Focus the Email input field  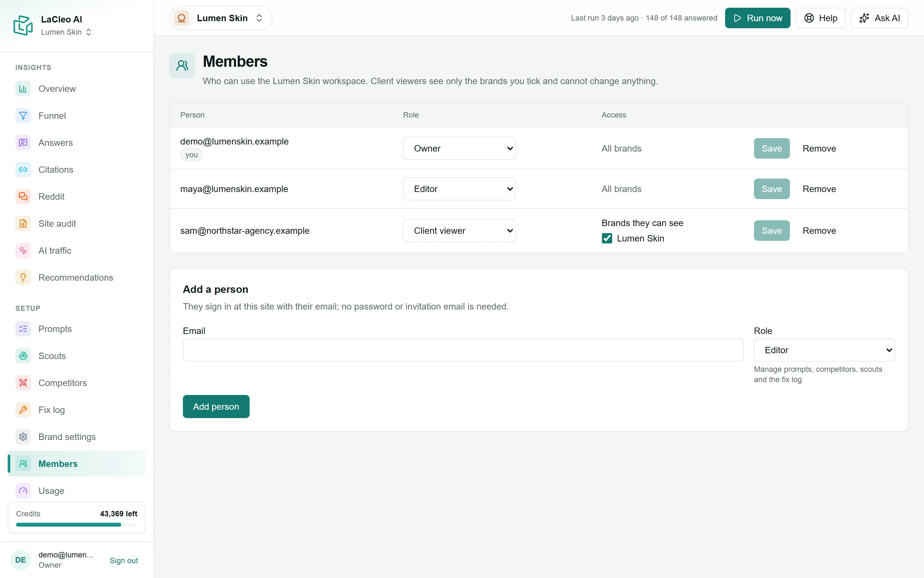coord(463,350)
